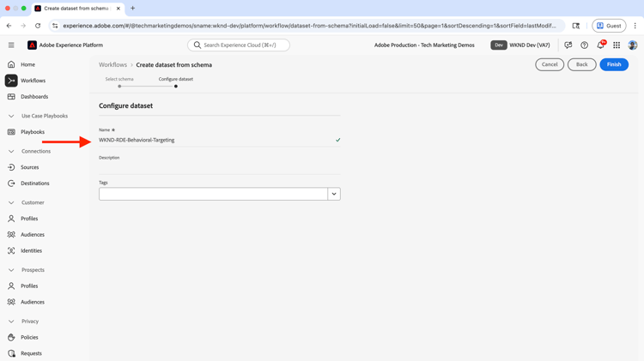Open the WKND Dev sandbox switcher
This screenshot has width=644, height=361.
[520, 45]
